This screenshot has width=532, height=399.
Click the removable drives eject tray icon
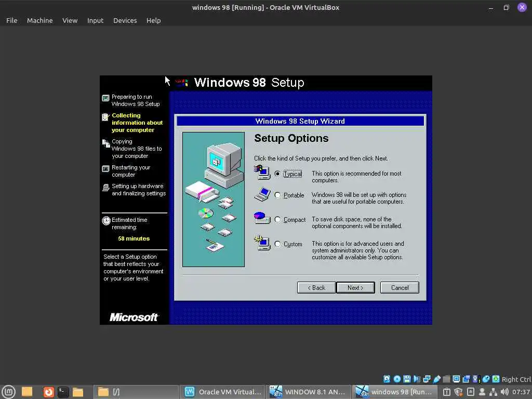pyautogui.click(x=470, y=392)
